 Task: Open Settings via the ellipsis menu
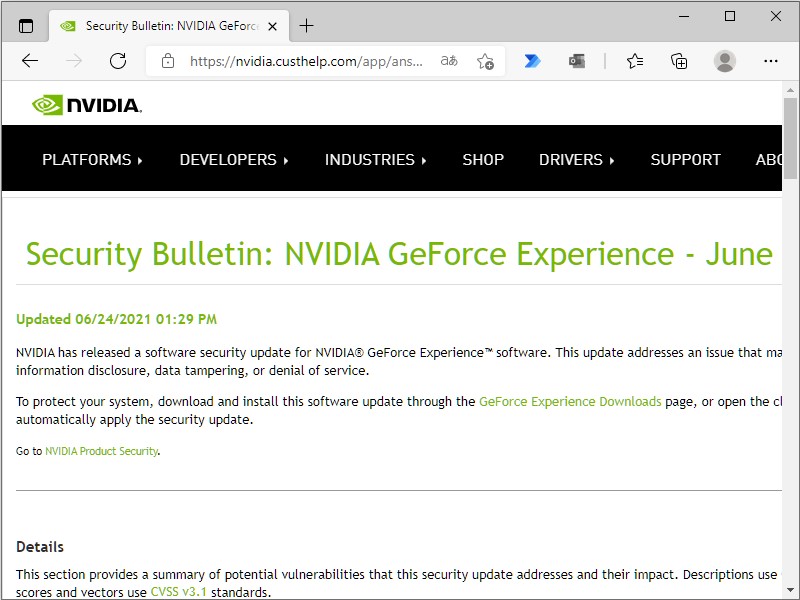click(771, 61)
